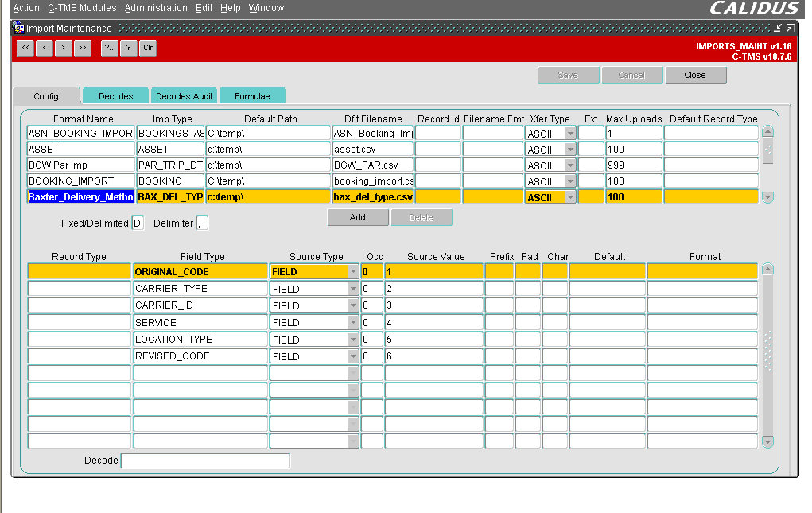Open the Help menu
Image resolution: width=812 pixels, height=513 pixels.
pyautogui.click(x=231, y=8)
